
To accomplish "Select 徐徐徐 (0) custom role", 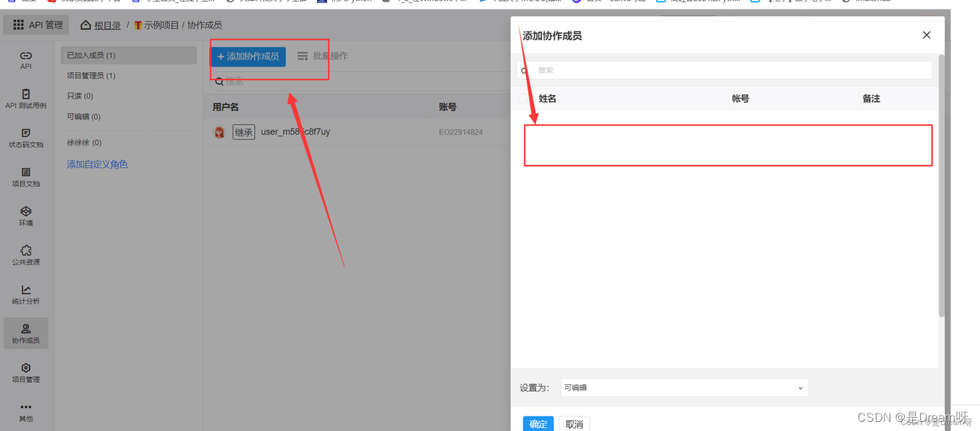I will click(x=84, y=143).
